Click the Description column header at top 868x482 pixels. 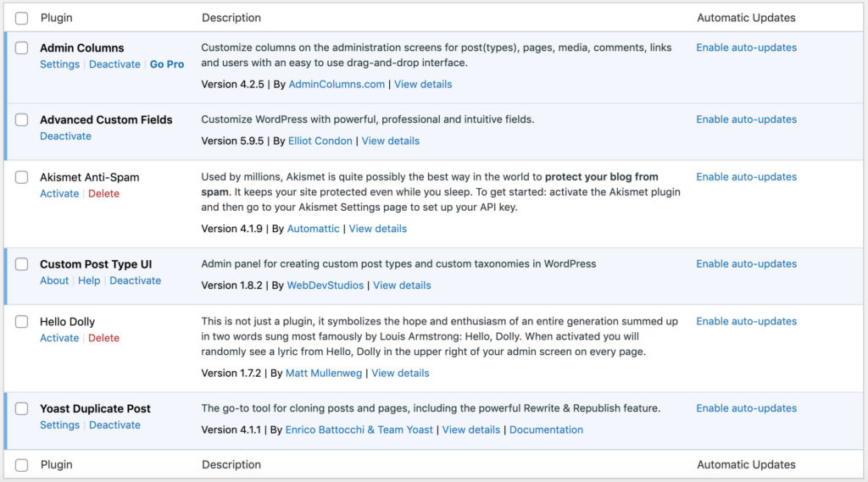[x=231, y=18]
